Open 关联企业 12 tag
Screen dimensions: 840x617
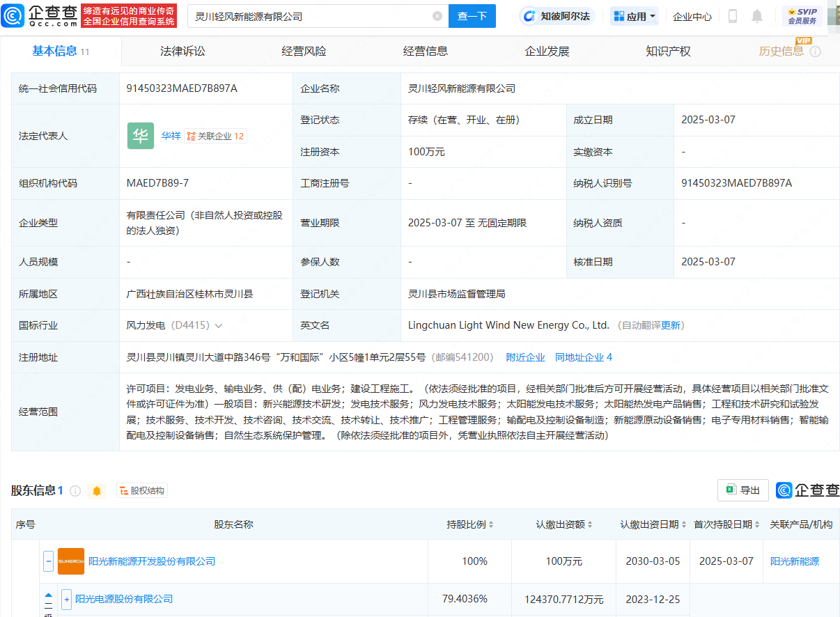pyautogui.click(x=215, y=136)
